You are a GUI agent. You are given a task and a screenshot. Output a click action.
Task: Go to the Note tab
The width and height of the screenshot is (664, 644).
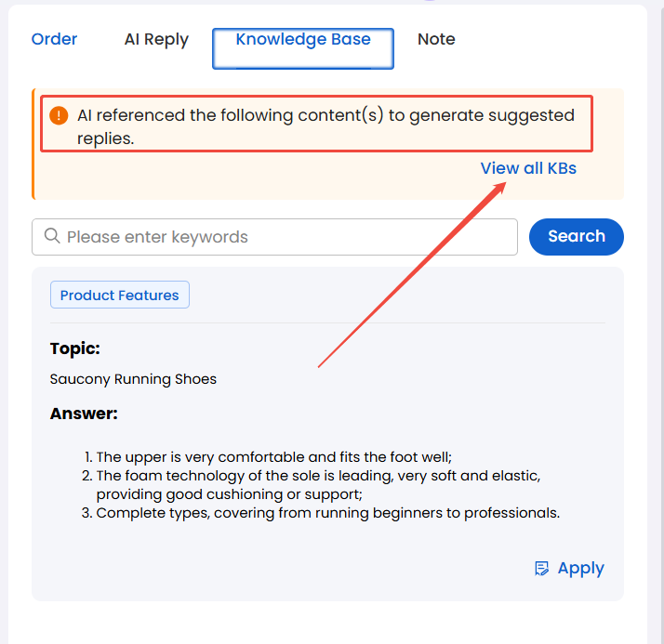click(436, 39)
